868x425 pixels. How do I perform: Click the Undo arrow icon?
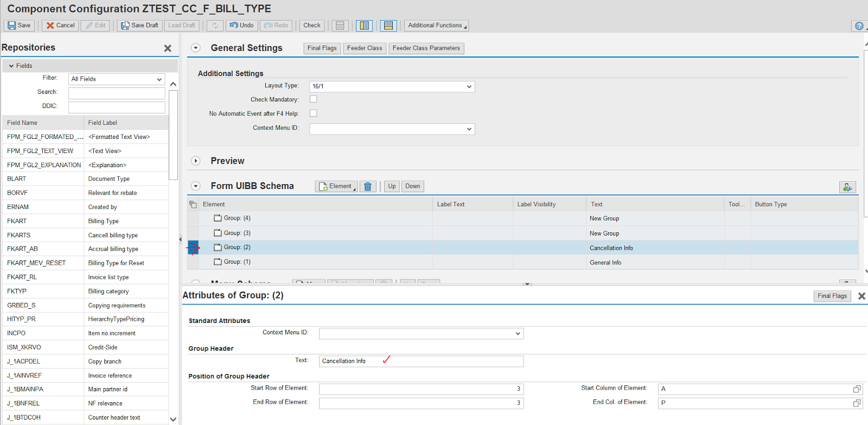click(234, 26)
